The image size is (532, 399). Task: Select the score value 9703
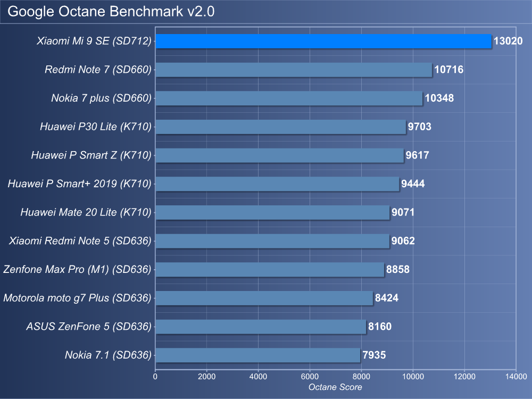(419, 127)
